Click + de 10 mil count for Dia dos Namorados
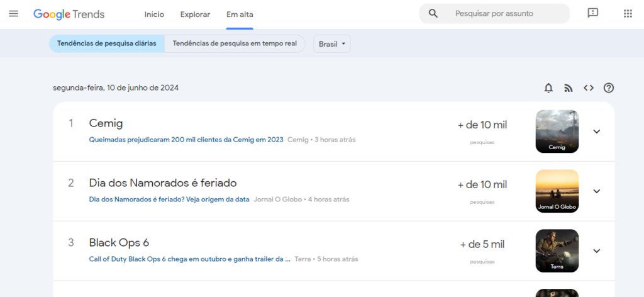Image resolution: width=644 pixels, height=297 pixels. coord(482,185)
